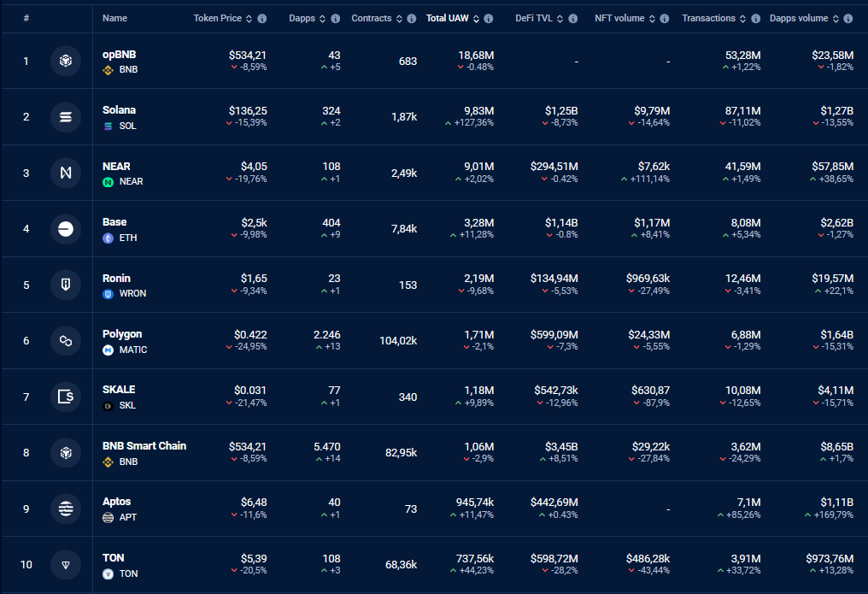Click the NEAR chain logo icon
This screenshot has width=868, height=594.
coord(65,173)
